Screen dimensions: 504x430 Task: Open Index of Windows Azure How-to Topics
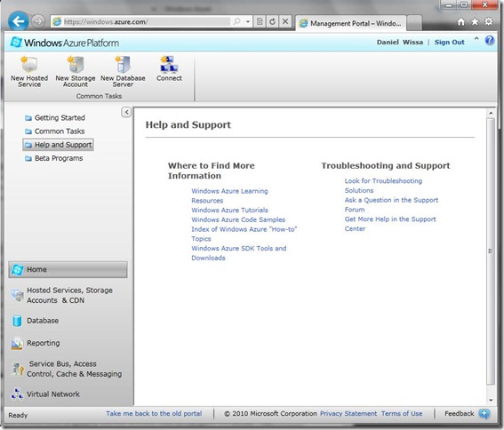(244, 234)
